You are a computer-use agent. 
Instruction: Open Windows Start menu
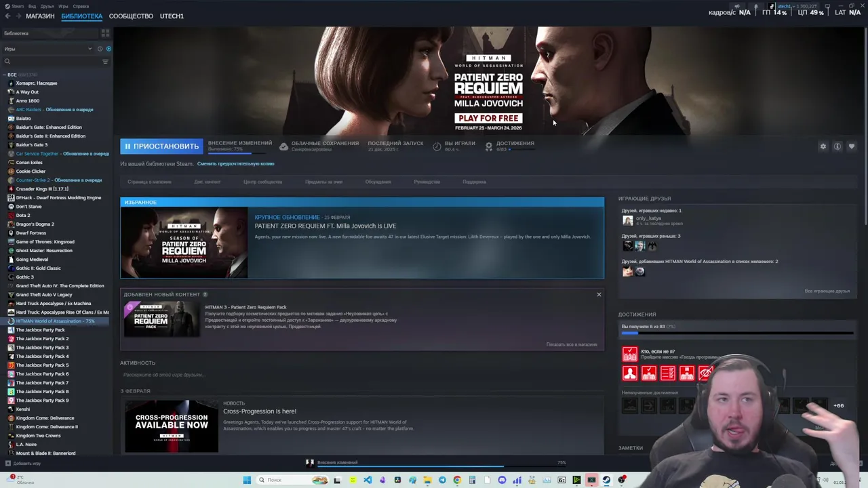click(247, 480)
